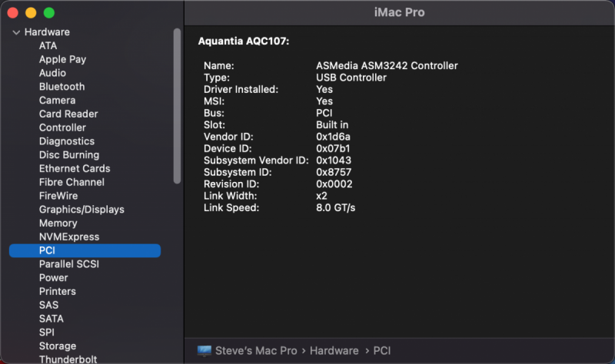
Task: Click the Aquantia AQC107 heading
Action: tap(244, 41)
